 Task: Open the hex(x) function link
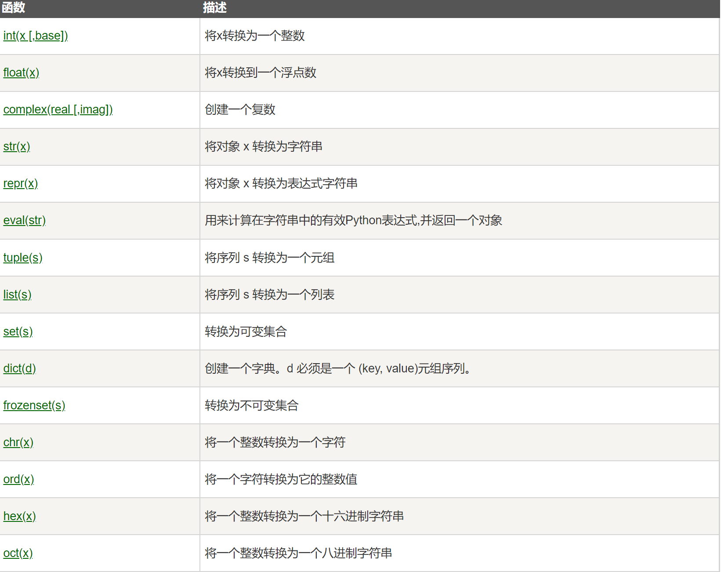click(19, 516)
